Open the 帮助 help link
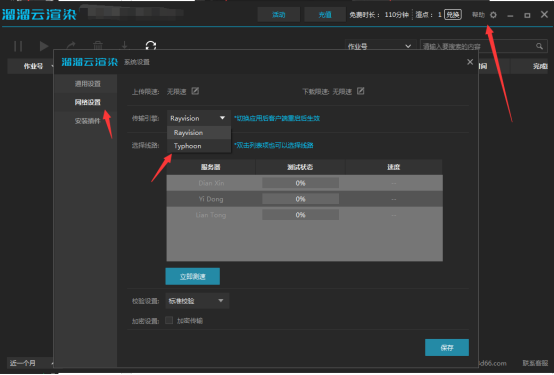 pos(478,15)
